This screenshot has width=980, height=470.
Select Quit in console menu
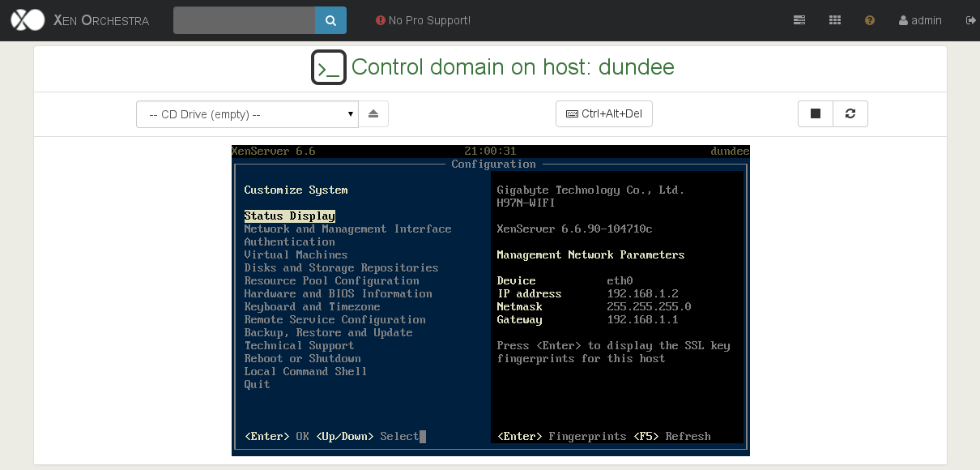pos(258,385)
